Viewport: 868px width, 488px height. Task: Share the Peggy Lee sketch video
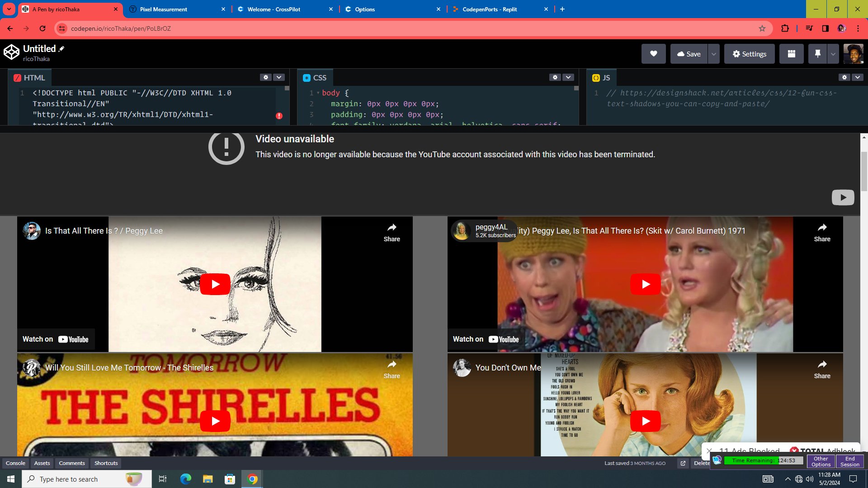pos(392,232)
